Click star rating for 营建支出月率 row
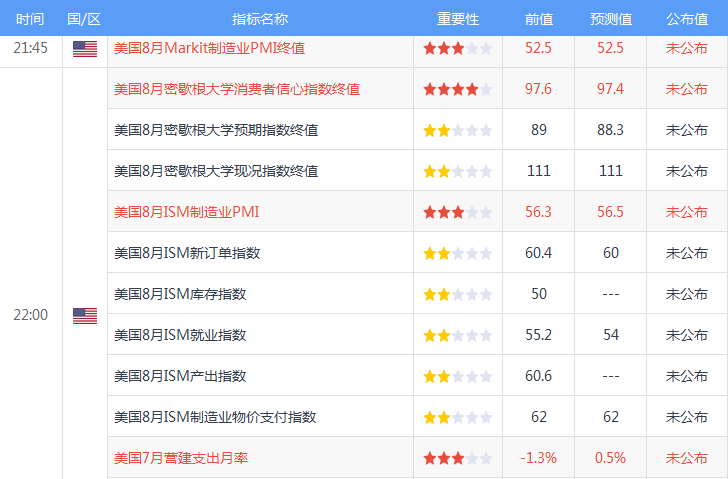The width and height of the screenshot is (728, 479). (458, 459)
